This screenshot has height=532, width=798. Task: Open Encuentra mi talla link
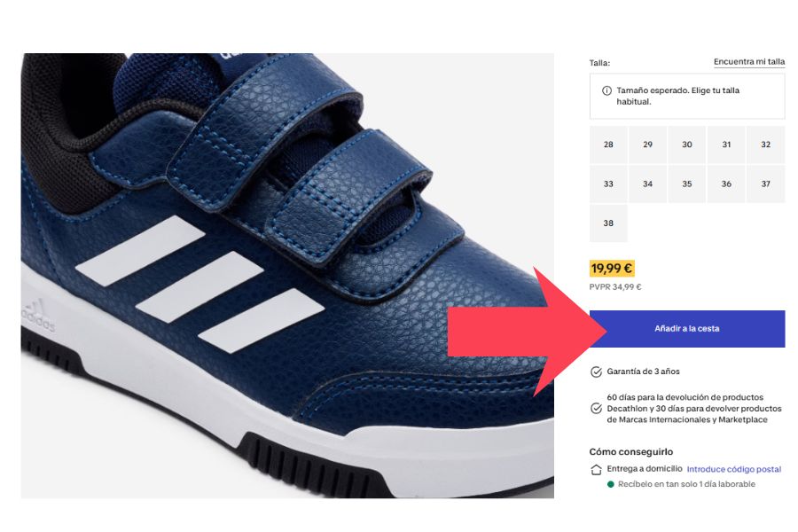tap(749, 61)
